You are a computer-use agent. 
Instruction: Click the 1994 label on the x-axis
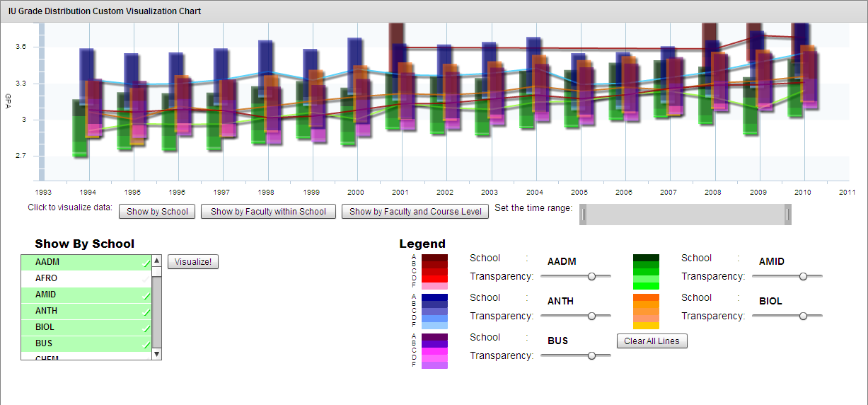coord(88,192)
